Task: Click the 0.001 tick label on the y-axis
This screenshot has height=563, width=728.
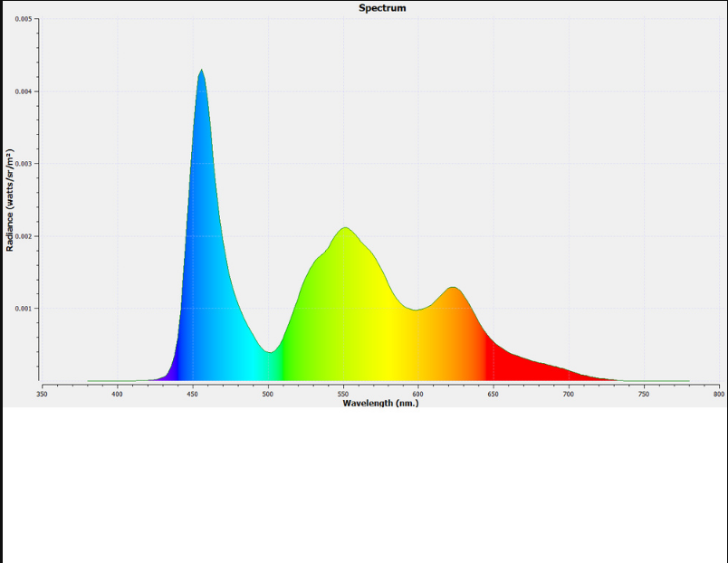Action: coord(24,309)
